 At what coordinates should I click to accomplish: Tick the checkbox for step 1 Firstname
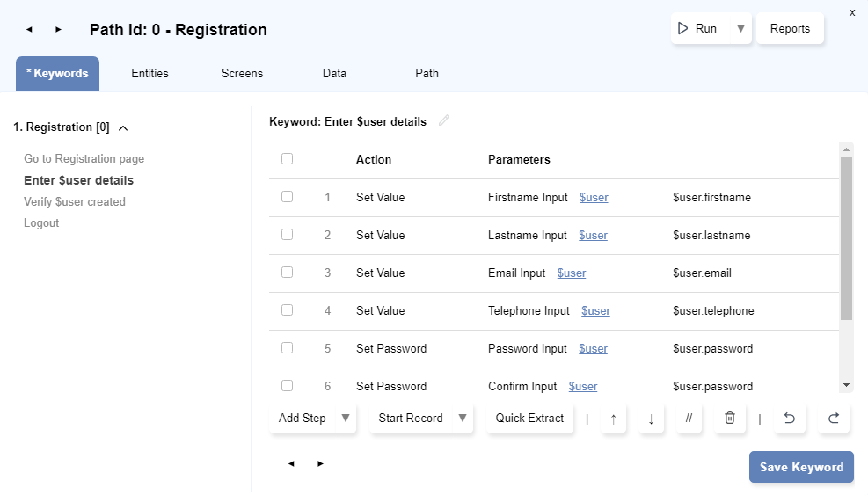coord(287,197)
